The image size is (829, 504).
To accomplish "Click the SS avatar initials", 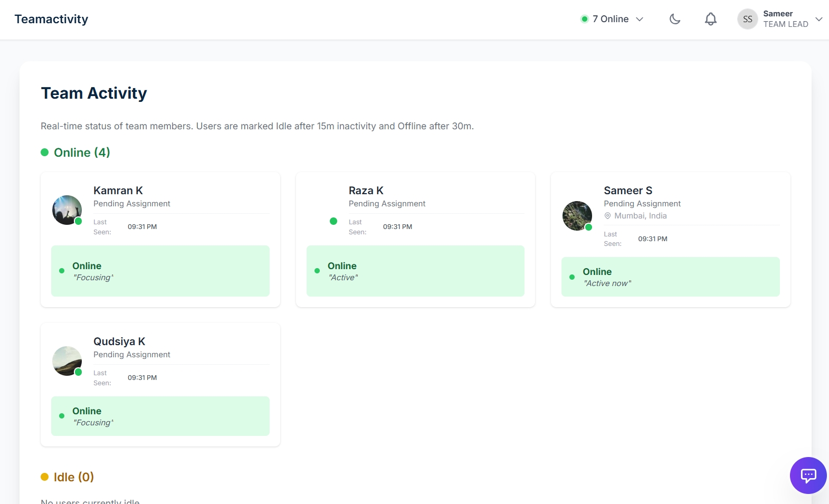I will coord(747,20).
